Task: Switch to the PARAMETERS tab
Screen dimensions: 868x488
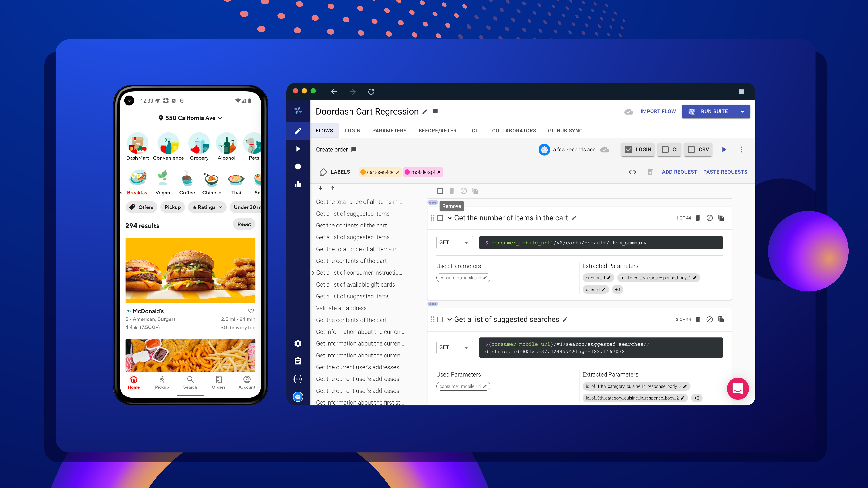Action: tap(389, 131)
